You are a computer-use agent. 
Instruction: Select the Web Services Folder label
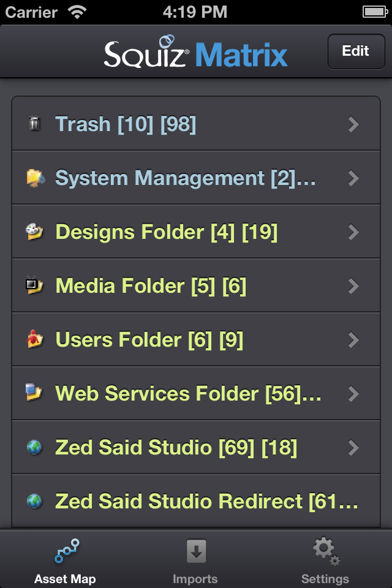[x=188, y=394]
